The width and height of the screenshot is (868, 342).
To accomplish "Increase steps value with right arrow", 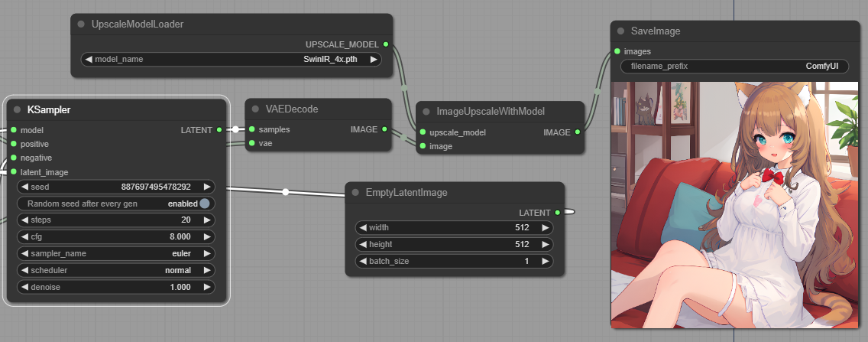I will click(207, 220).
